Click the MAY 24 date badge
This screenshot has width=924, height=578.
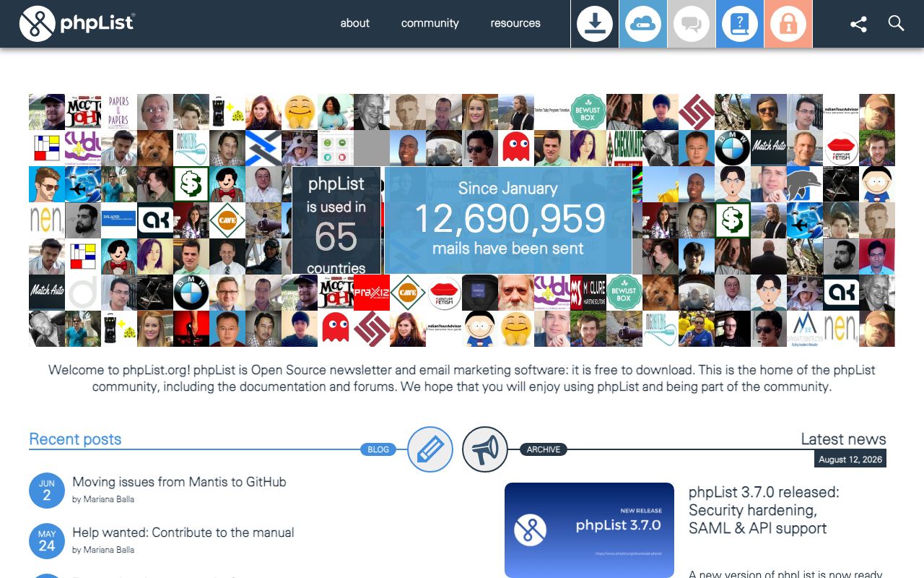point(47,541)
